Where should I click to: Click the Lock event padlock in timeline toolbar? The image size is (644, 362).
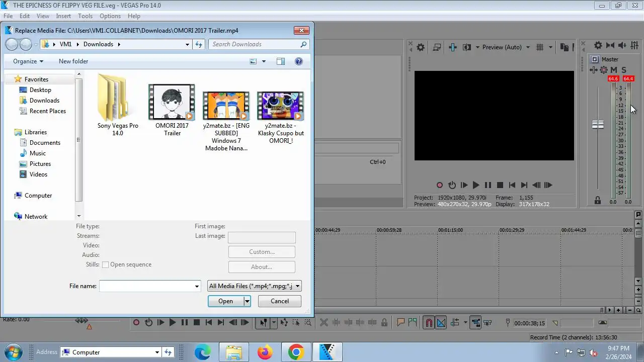pos(384,323)
